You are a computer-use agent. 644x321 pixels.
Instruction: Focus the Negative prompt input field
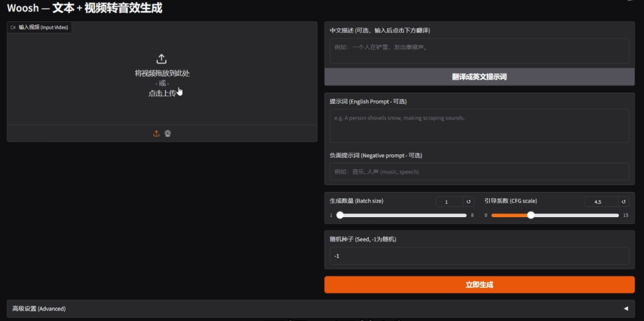tap(479, 171)
